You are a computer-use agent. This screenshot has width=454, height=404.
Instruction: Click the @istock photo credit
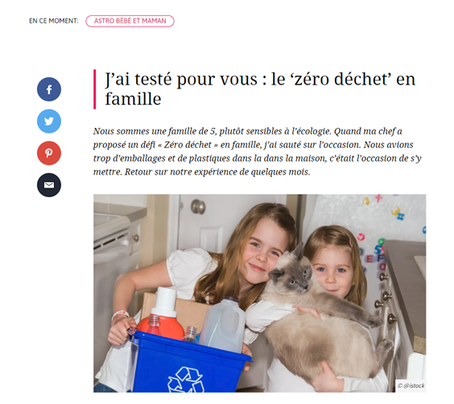[x=411, y=386]
